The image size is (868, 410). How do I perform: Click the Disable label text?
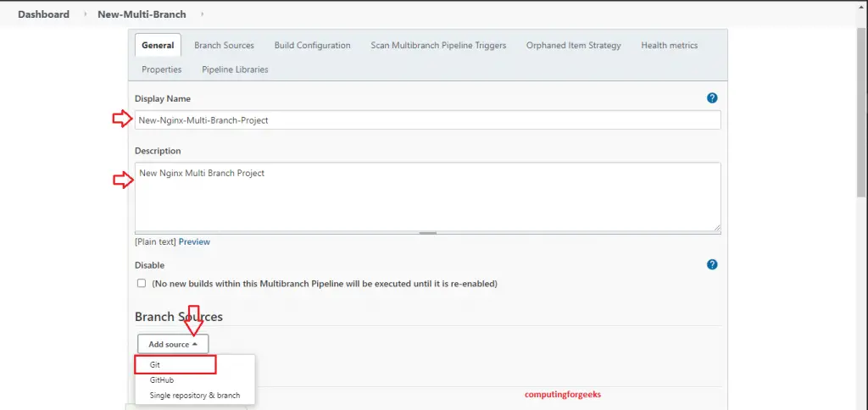[149, 265]
